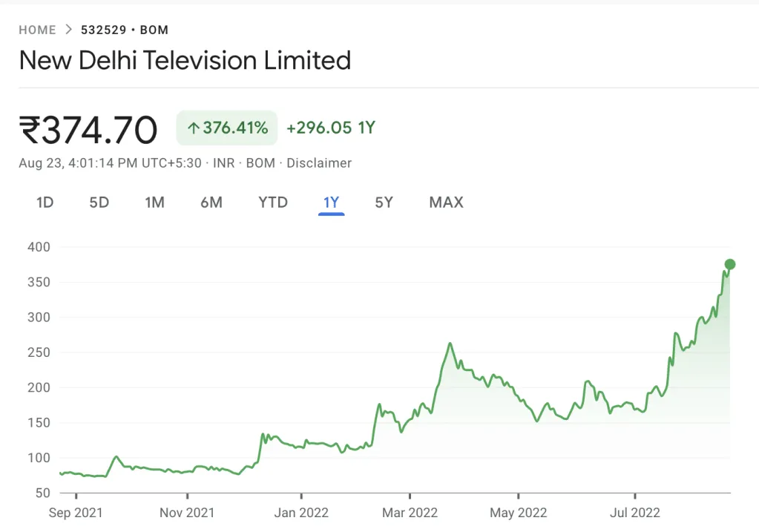Open the Disclaimer link

(319, 163)
